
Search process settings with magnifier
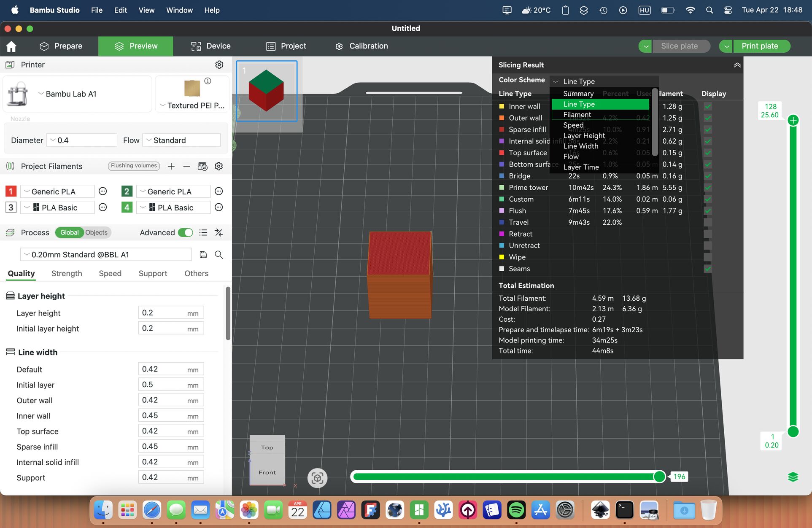click(x=219, y=255)
